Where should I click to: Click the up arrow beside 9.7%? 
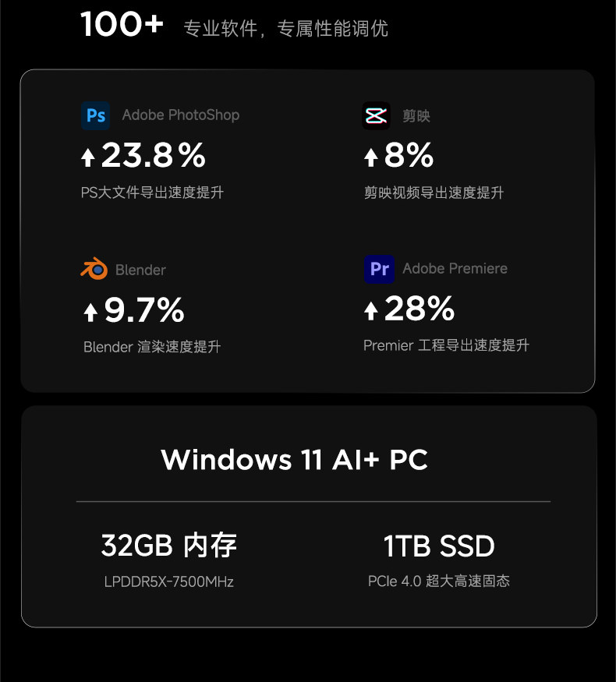pos(90,313)
